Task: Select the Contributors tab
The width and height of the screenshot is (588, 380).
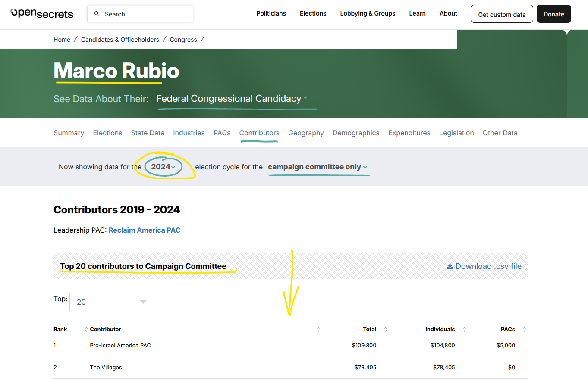Action: (259, 133)
